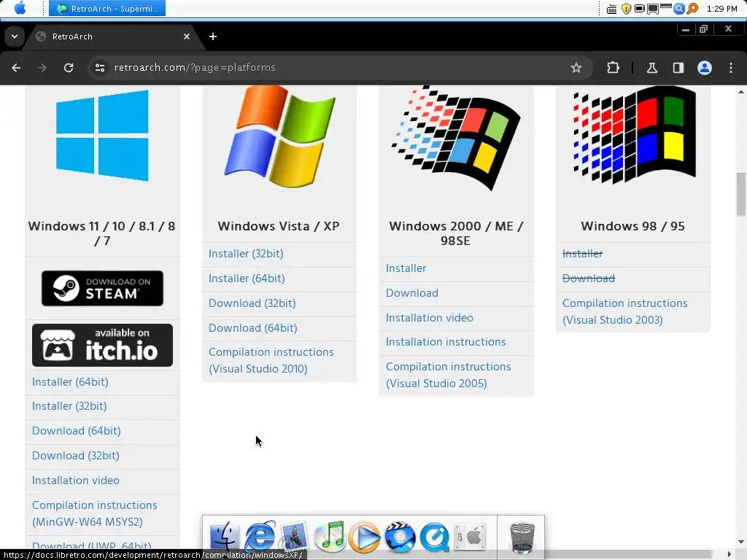Open Visual Studio 2005 compilation instructions
This screenshot has height=560, width=747.
[449, 376]
